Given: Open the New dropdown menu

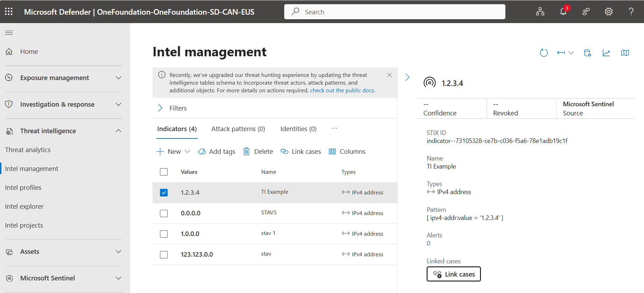Looking at the screenshot, I should (x=173, y=151).
